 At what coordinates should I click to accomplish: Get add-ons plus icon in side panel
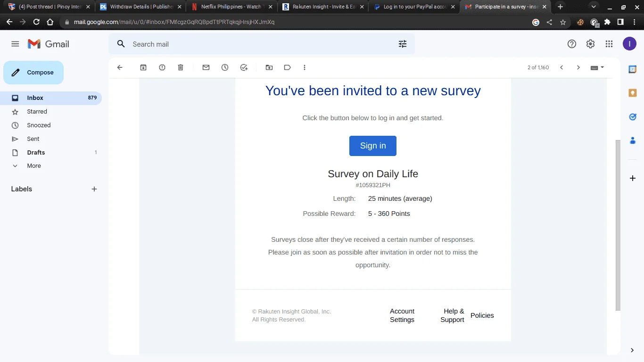[x=633, y=178]
